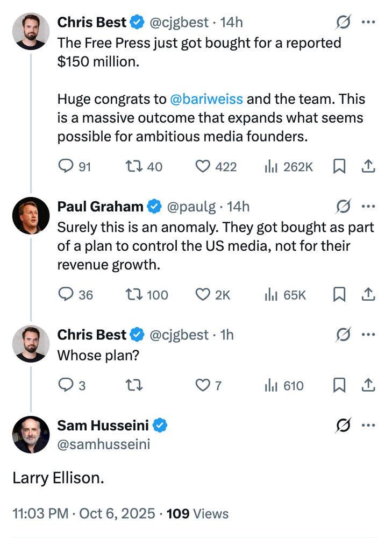Open the @samhusseini profile handle
Viewport: 392px width, 538px height.
tap(104, 444)
